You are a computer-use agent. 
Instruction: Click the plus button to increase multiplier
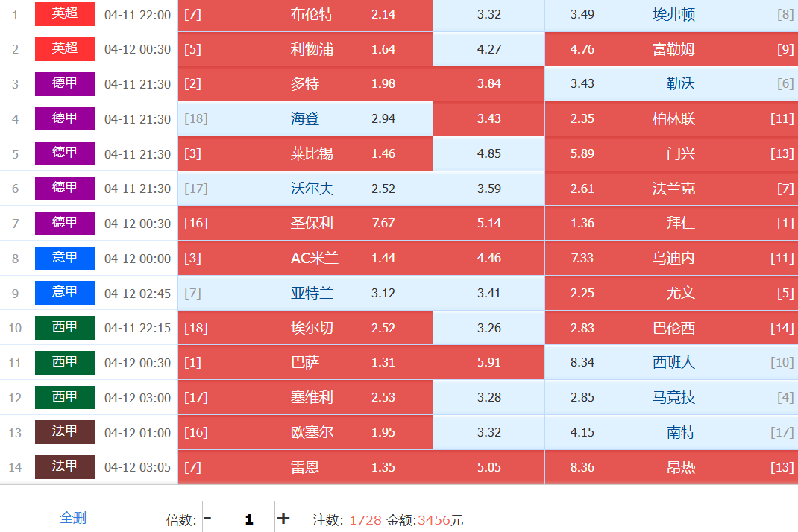point(283,519)
